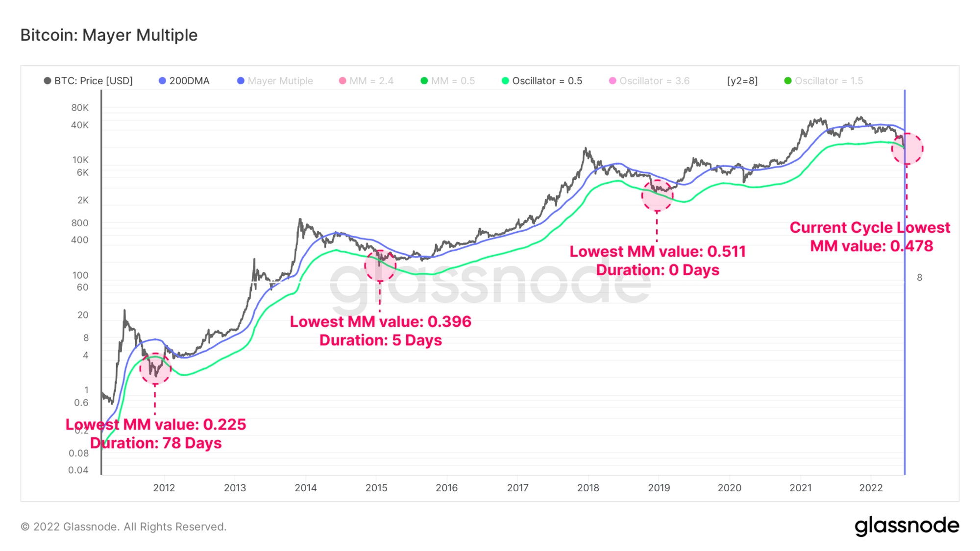Image resolution: width=980 pixels, height=551 pixels.
Task: Click the chart title 'Bitcoin: Mayer Multiple'
Action: point(109,35)
